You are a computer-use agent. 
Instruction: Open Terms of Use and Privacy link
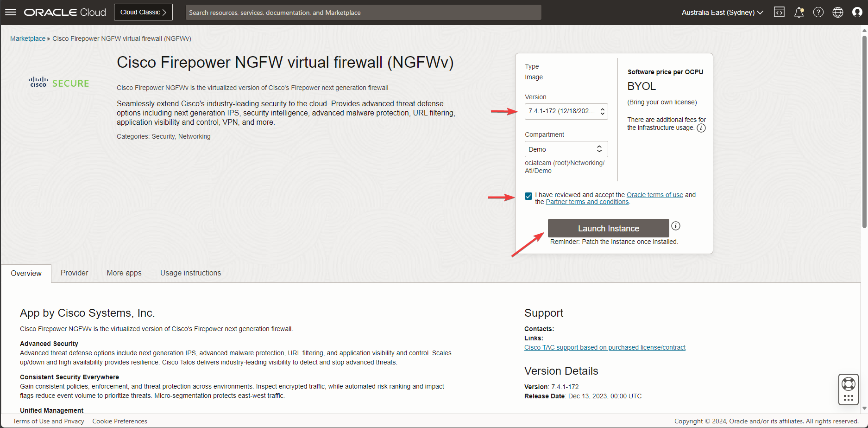click(49, 421)
